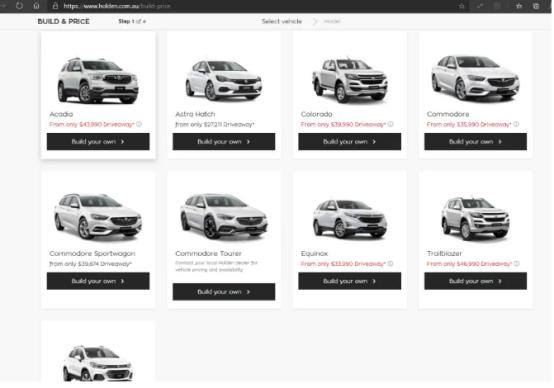Open the collections icon at toolbar end

[536, 6]
